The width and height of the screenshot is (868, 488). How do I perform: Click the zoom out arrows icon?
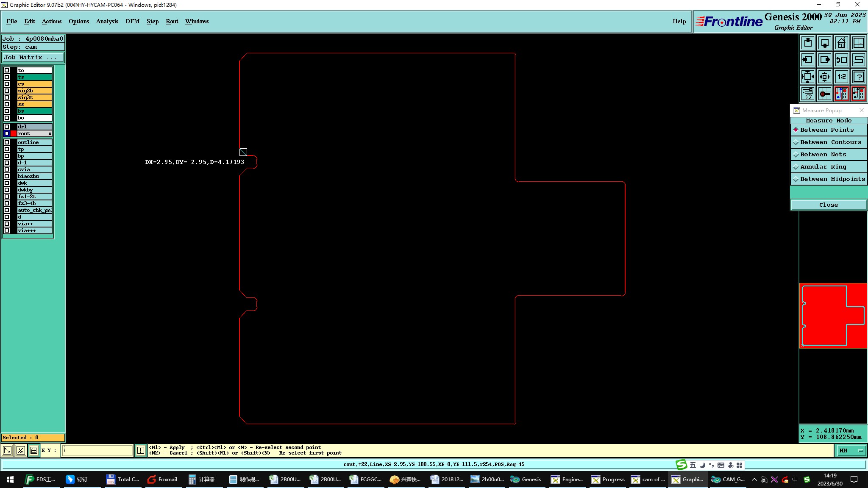click(808, 77)
